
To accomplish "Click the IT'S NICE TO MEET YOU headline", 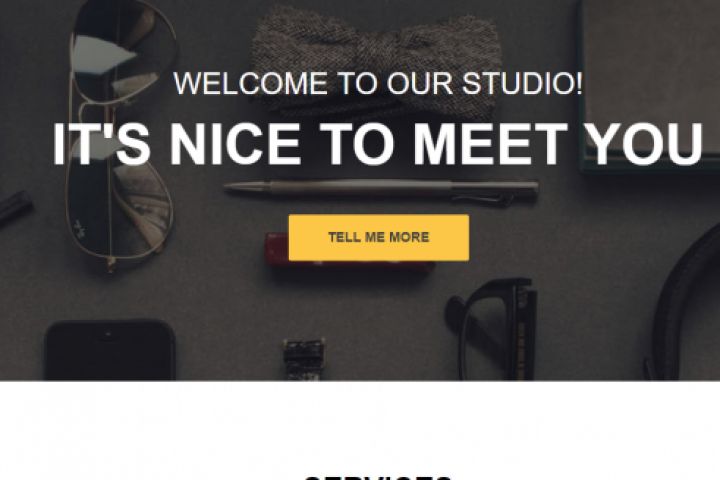I will click(377, 144).
